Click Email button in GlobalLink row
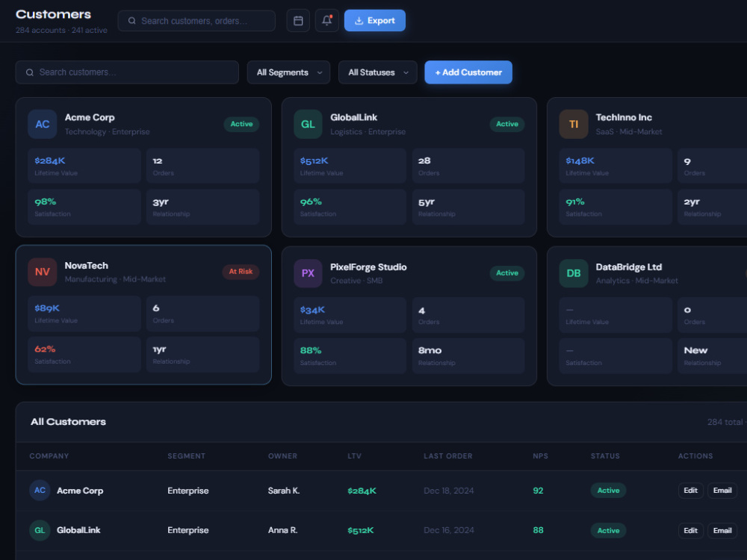747x560 pixels. pos(722,530)
